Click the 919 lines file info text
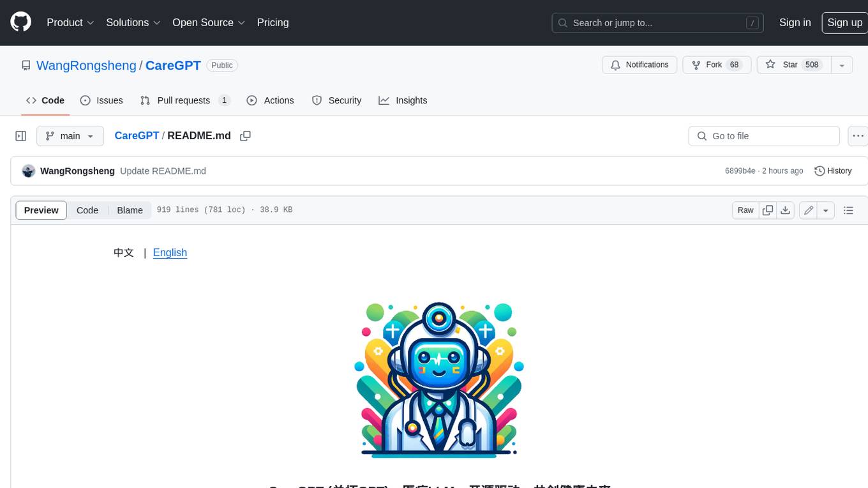 click(225, 210)
